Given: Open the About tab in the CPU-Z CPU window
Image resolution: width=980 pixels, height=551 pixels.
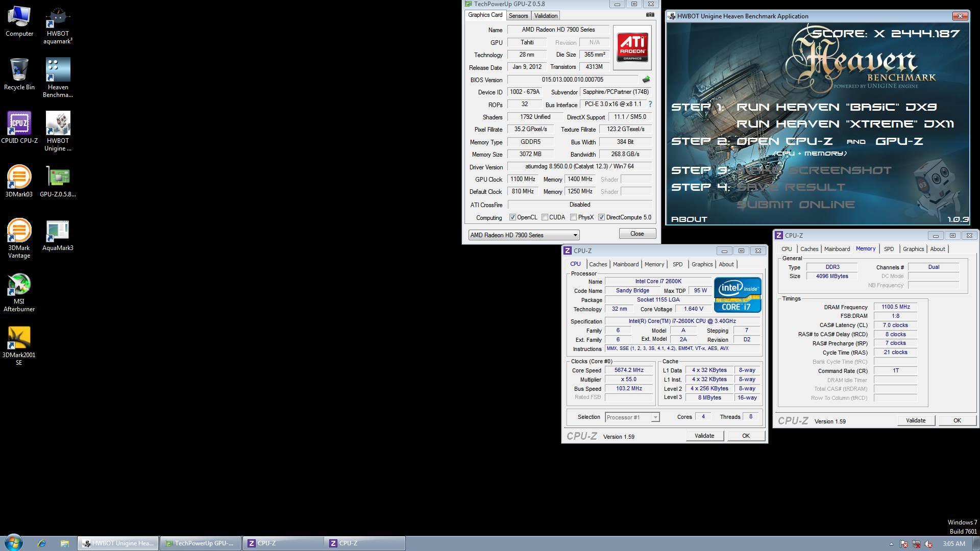Looking at the screenshot, I should click(x=726, y=264).
